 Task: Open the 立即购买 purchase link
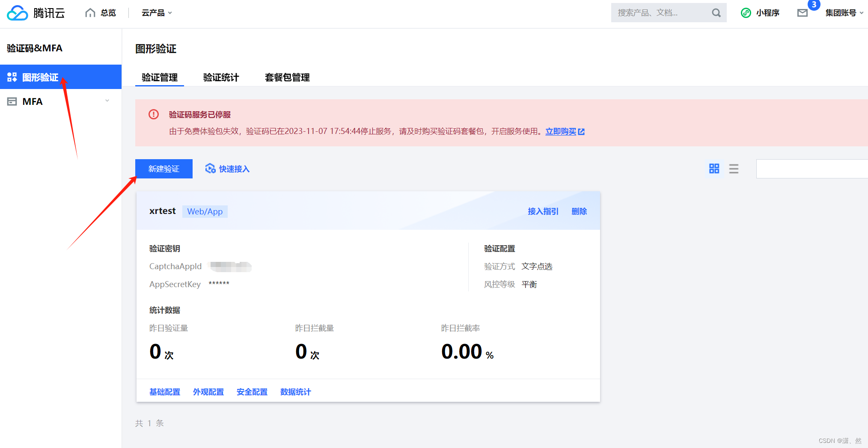click(x=561, y=131)
